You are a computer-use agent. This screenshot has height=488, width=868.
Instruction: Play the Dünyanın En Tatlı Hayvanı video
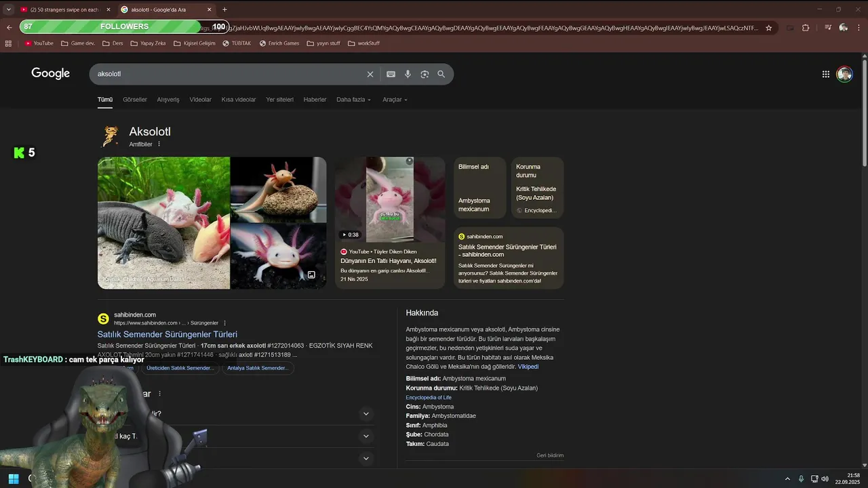click(390, 223)
